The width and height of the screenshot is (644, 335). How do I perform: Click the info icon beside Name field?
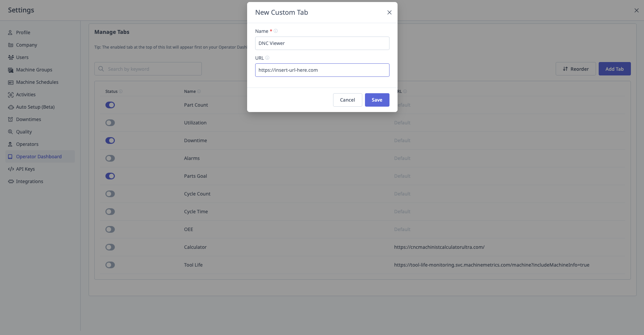tap(275, 31)
